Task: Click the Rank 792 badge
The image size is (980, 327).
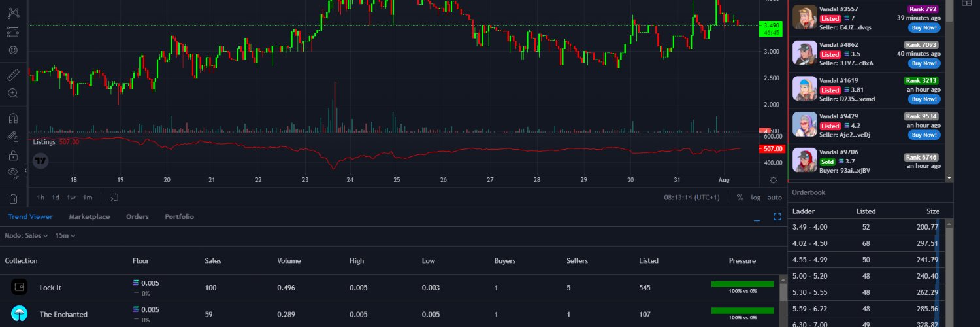Action: pos(923,9)
